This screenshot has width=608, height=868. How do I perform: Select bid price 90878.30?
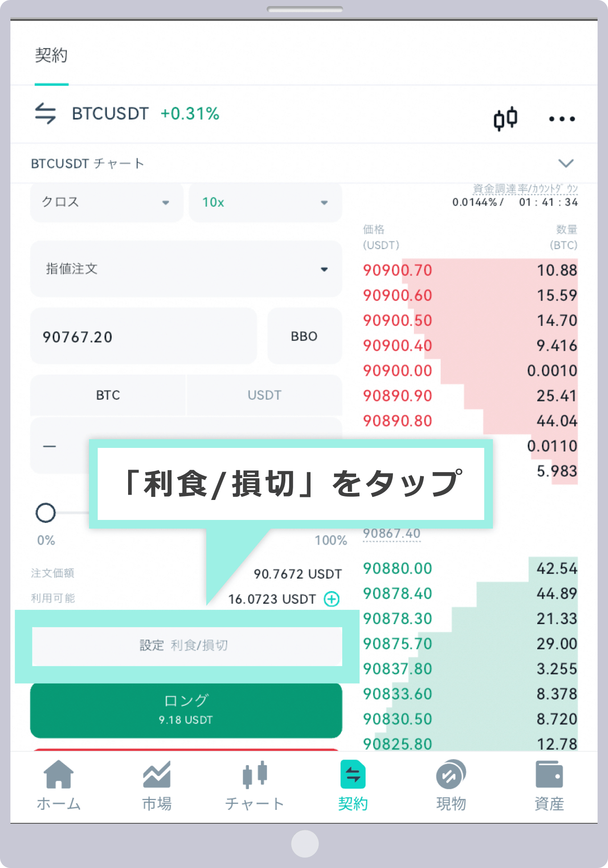tap(398, 619)
